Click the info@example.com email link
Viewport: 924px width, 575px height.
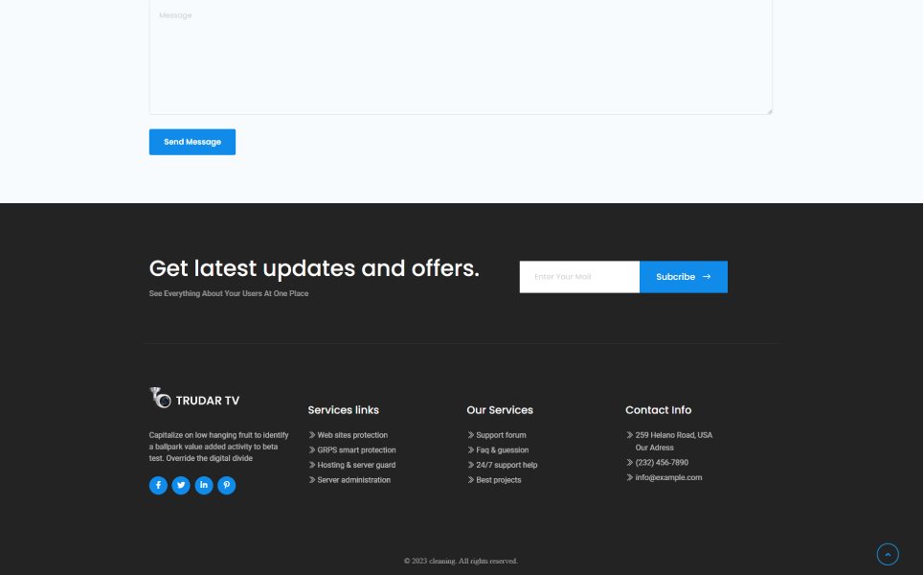(x=668, y=477)
